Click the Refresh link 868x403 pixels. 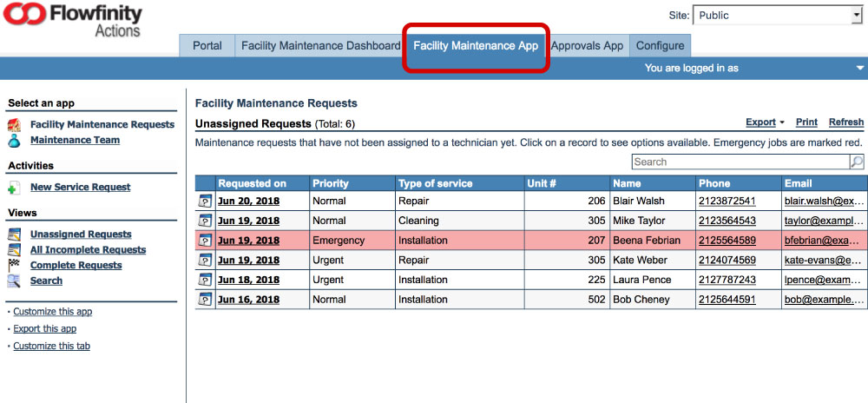tap(845, 122)
